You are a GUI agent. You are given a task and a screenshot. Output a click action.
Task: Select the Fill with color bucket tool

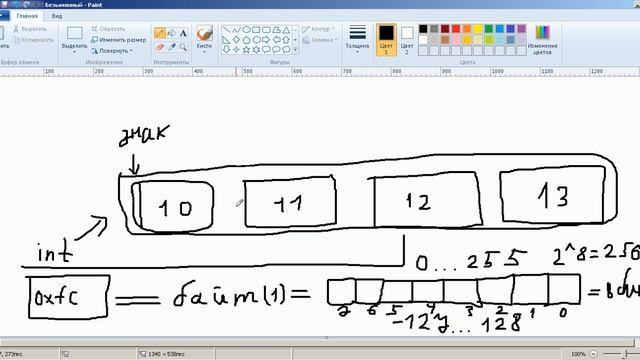coord(171,33)
